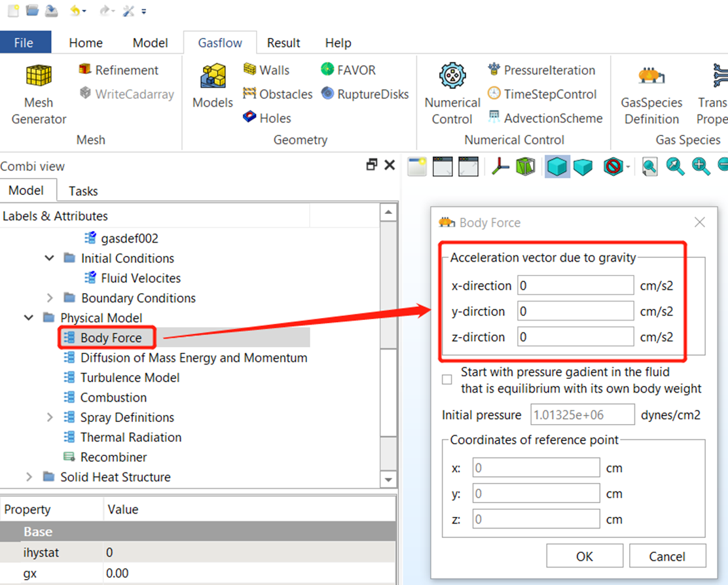Screen dimensions: 728x585
Task: Click the Tools icon in quick access toolbar
Action: (x=128, y=10)
